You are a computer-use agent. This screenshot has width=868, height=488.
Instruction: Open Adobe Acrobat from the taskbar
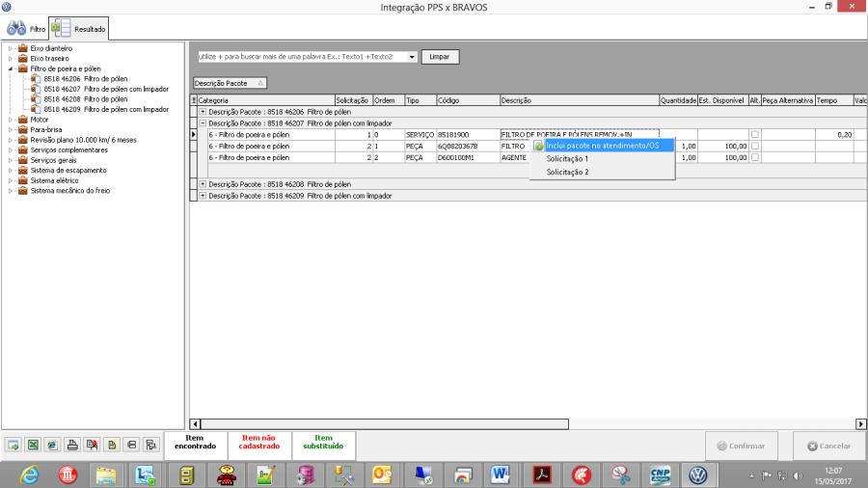click(x=541, y=474)
